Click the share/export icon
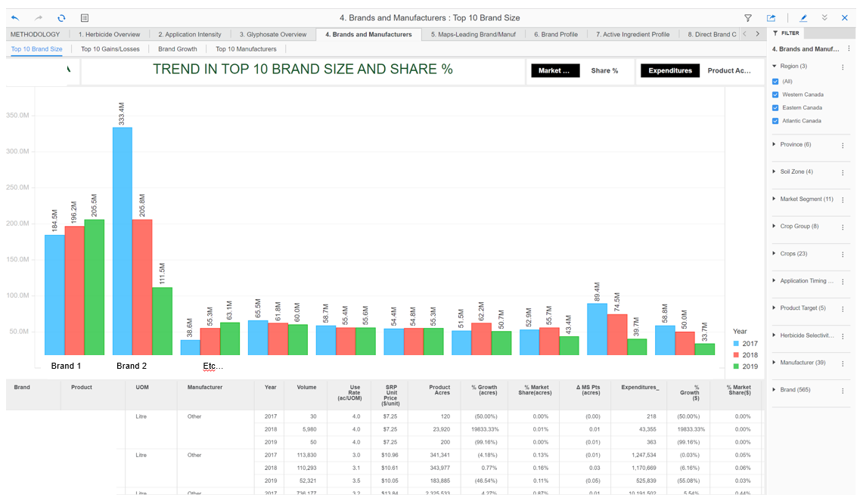Image resolution: width=863 pixels, height=504 pixels. (x=771, y=18)
